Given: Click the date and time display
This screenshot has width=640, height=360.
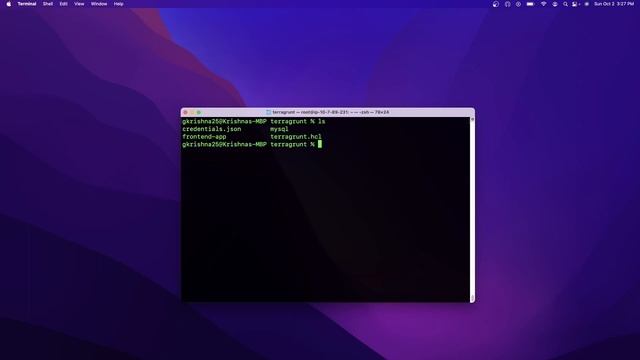Looking at the screenshot, I should (x=614, y=4).
